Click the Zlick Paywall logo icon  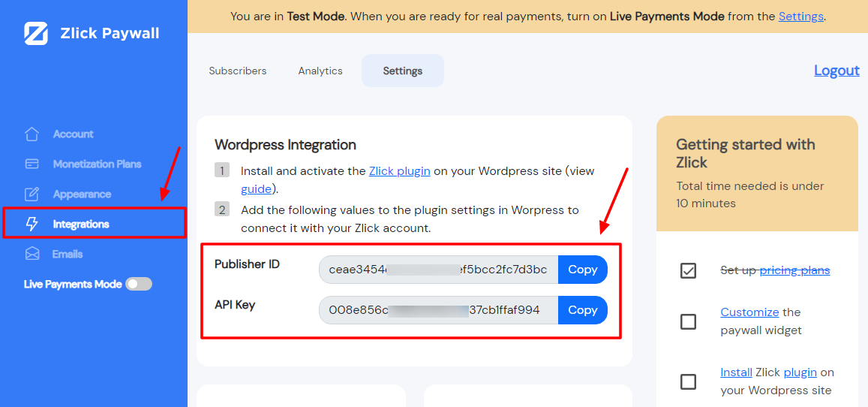[x=36, y=34]
